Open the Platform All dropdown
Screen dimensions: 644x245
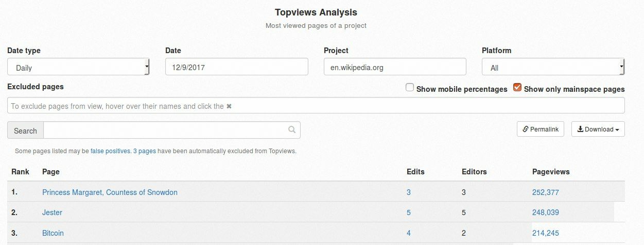[553, 67]
